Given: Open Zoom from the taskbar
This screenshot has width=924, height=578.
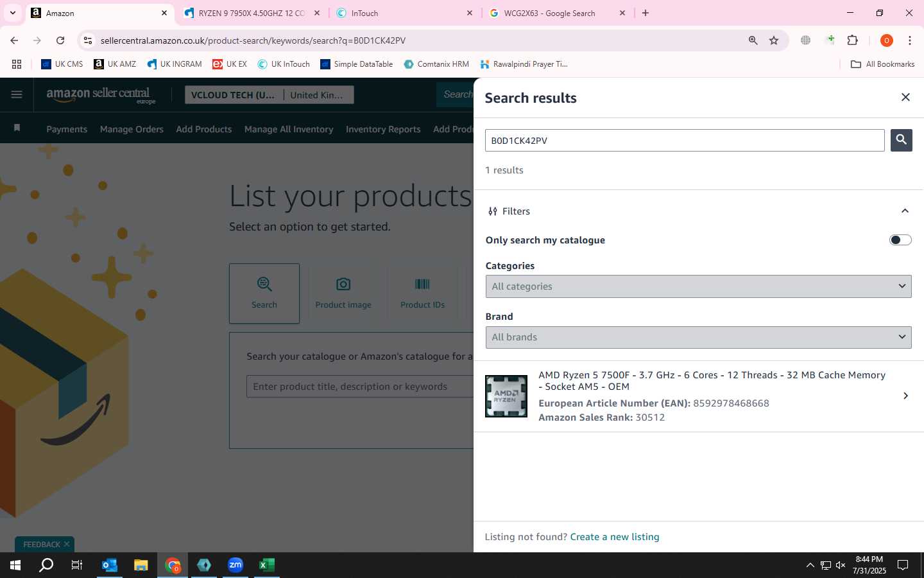Looking at the screenshot, I should tap(235, 565).
